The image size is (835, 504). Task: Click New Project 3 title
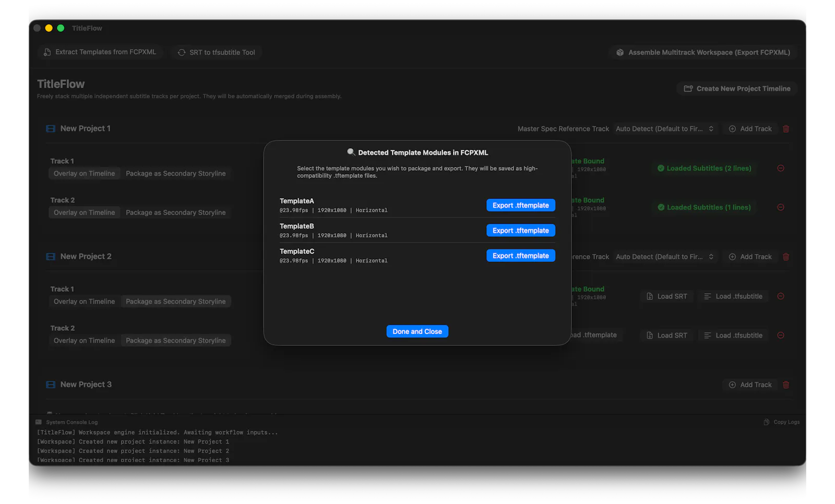click(x=86, y=385)
